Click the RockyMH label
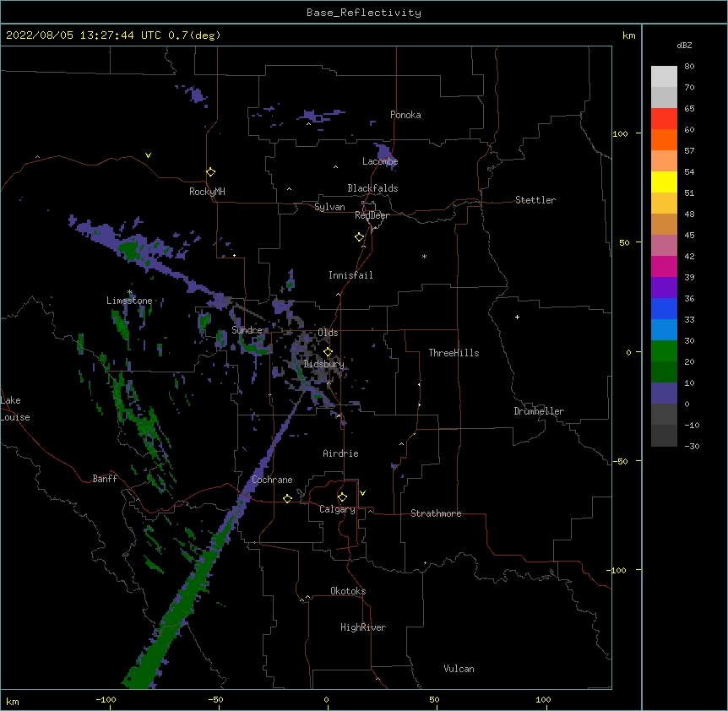This screenshot has height=711, width=728. (x=207, y=192)
